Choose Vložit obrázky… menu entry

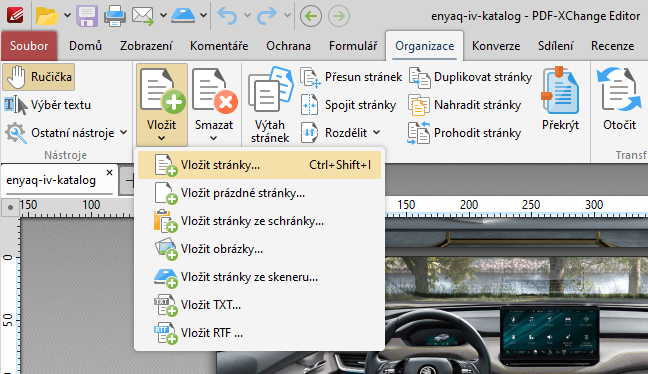pos(260,249)
